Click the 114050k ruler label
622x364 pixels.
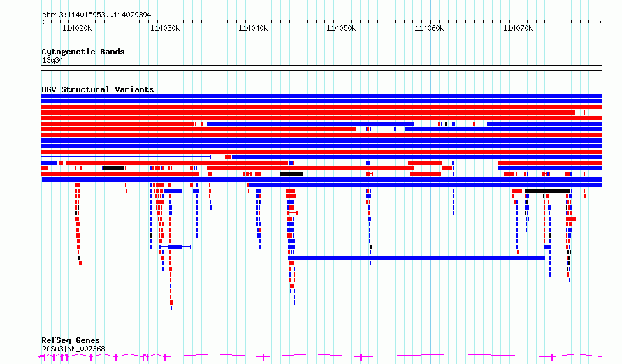coord(341,29)
